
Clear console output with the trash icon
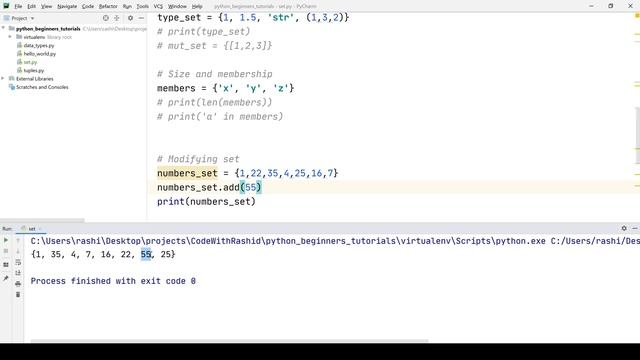pyautogui.click(x=18, y=294)
